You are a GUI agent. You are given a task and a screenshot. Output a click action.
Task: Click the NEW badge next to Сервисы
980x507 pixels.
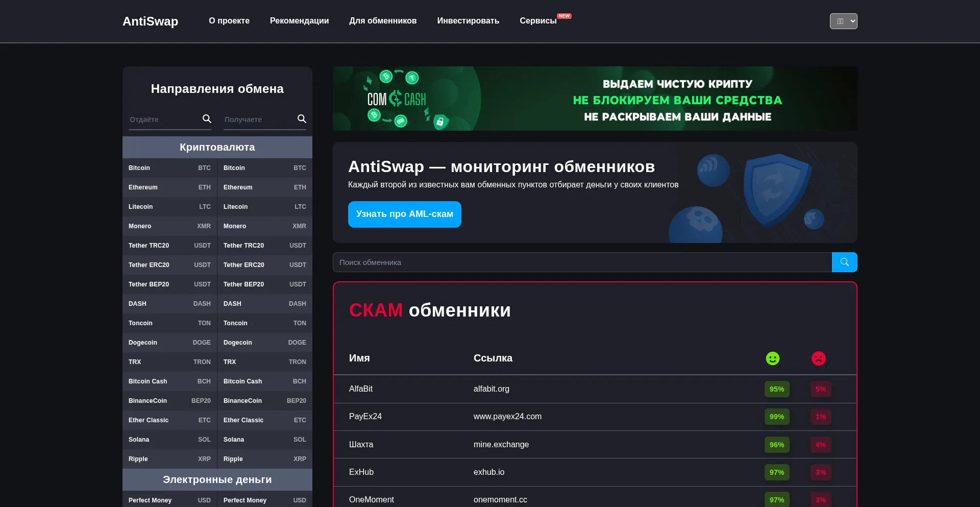(x=564, y=16)
